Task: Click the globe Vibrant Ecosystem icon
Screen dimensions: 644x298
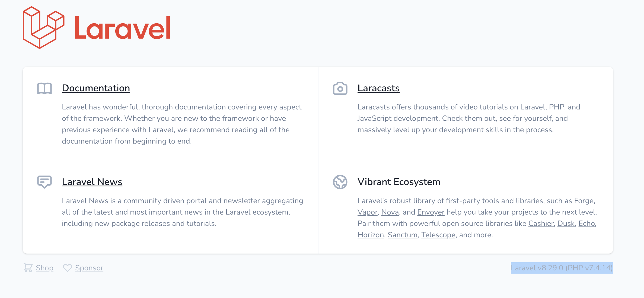Action: pyautogui.click(x=340, y=182)
